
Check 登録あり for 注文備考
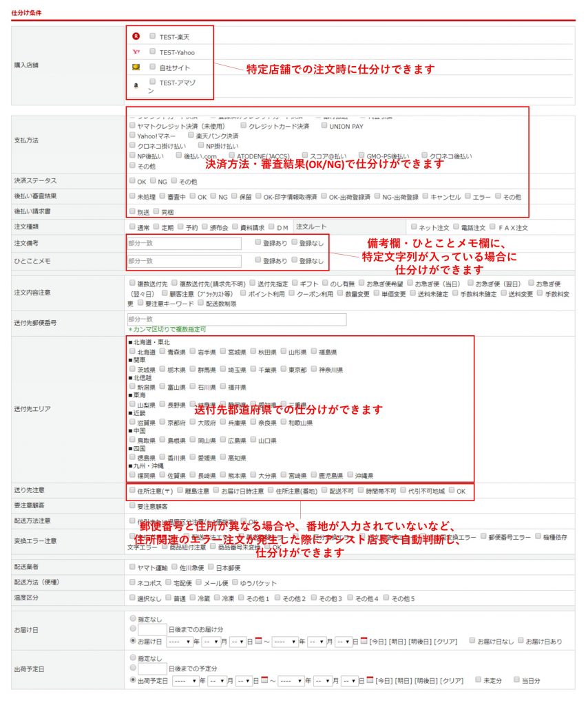point(258,242)
